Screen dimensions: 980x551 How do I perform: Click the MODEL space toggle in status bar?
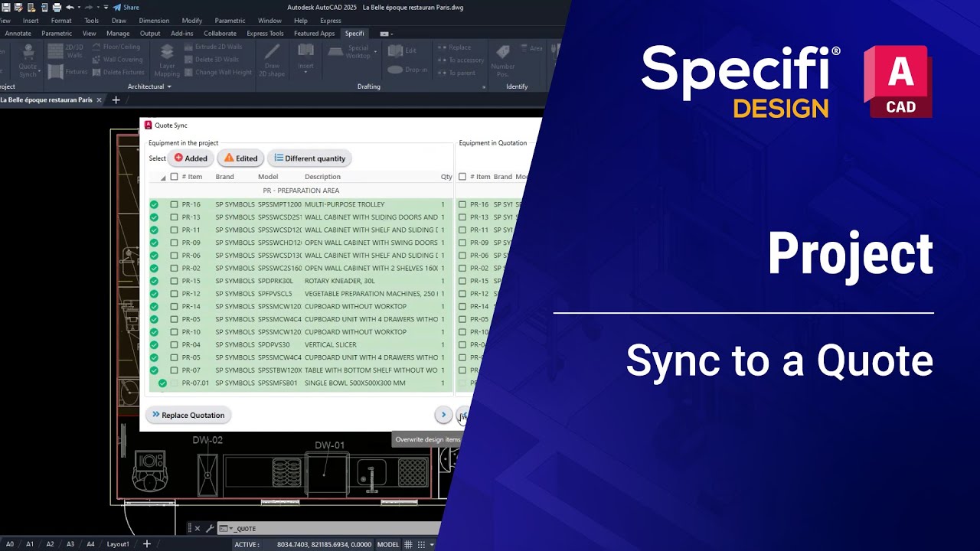(388, 545)
